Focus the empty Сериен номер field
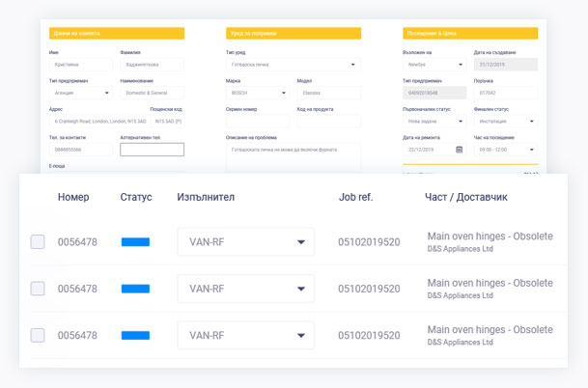588x388 pixels. (x=258, y=121)
